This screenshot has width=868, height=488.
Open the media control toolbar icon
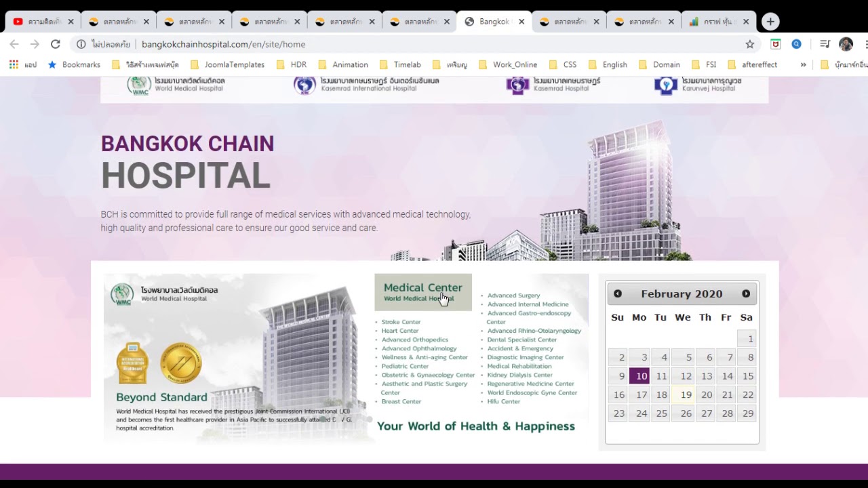[x=825, y=44]
